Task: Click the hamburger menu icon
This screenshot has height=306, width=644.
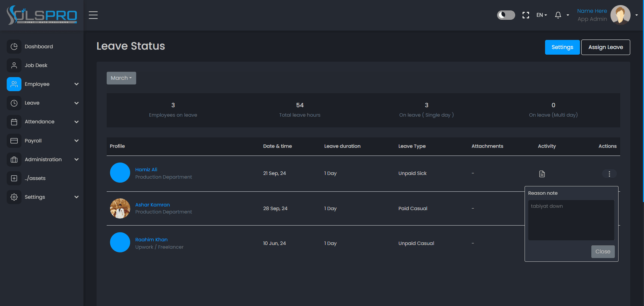Action: pos(93,15)
